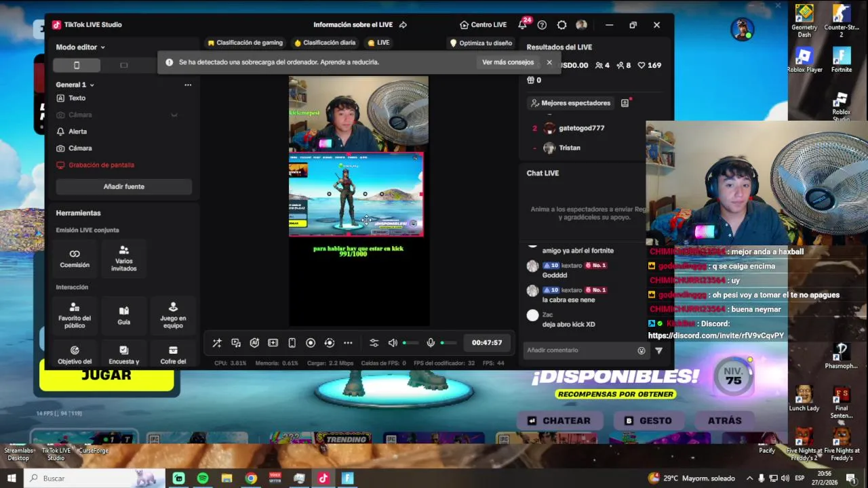Open Juego en equipo tool

tap(173, 315)
